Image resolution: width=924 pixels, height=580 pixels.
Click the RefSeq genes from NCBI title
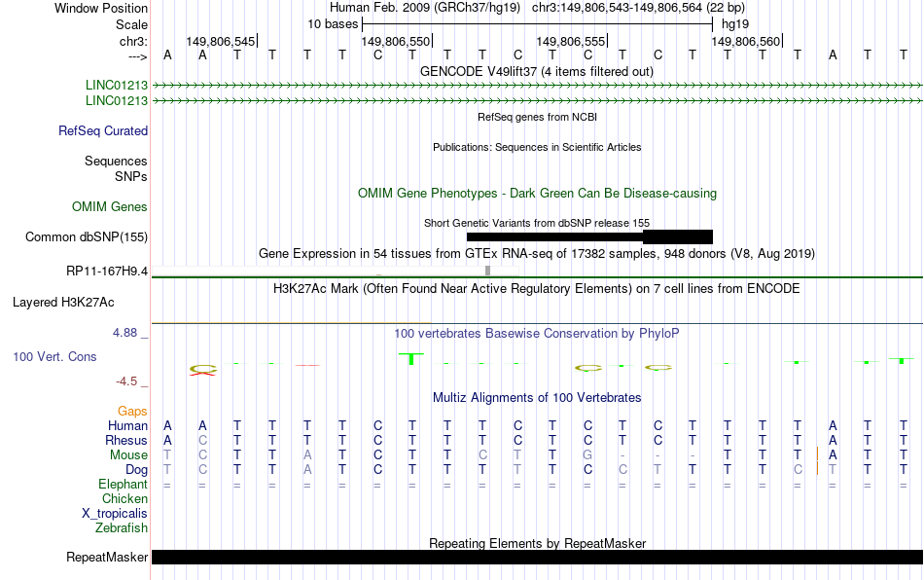tap(538, 118)
